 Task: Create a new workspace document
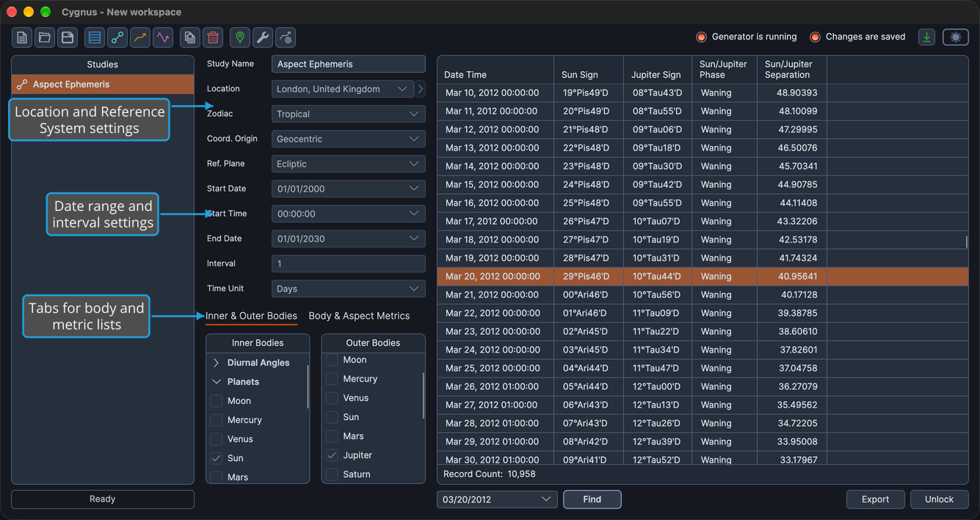(22, 37)
